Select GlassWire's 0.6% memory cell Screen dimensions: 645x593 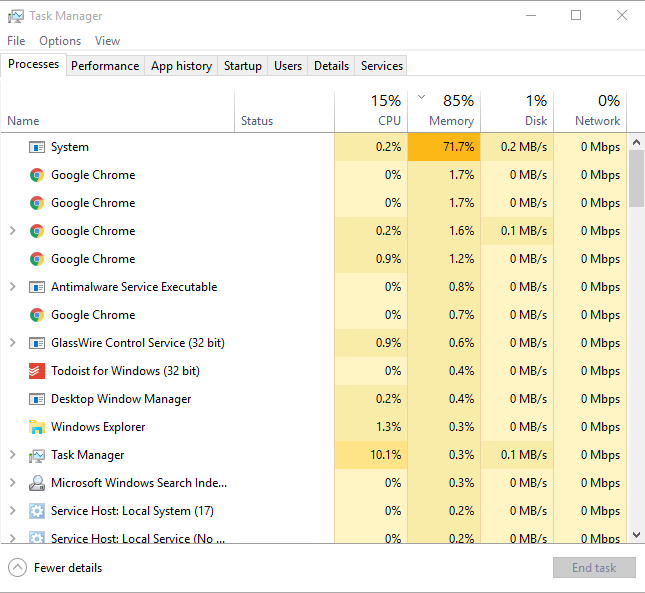(444, 343)
